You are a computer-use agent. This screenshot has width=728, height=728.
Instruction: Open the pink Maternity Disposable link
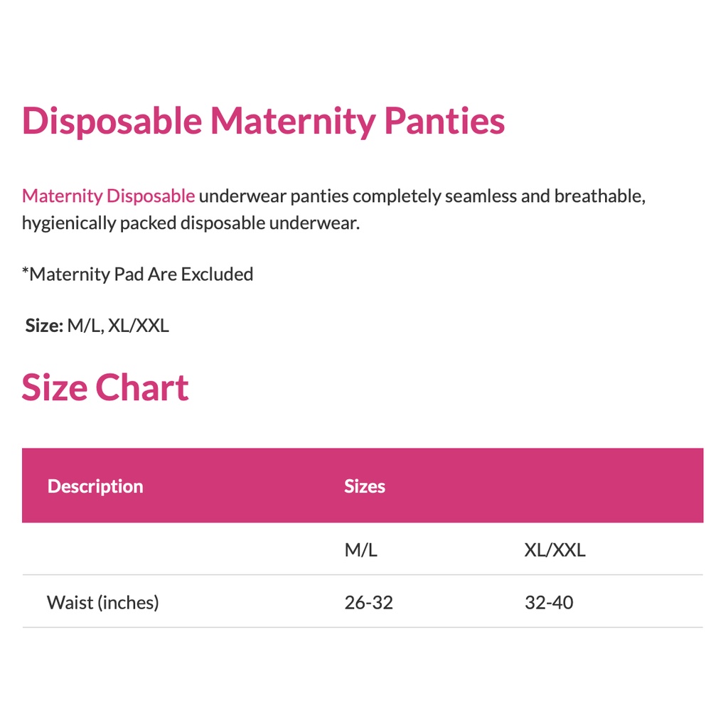point(108,196)
